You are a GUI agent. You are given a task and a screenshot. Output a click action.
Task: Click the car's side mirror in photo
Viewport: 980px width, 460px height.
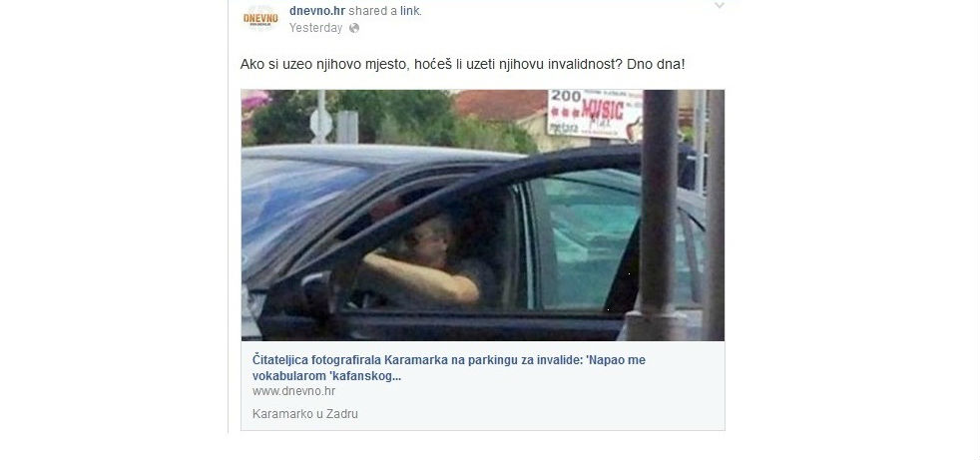[318, 293]
